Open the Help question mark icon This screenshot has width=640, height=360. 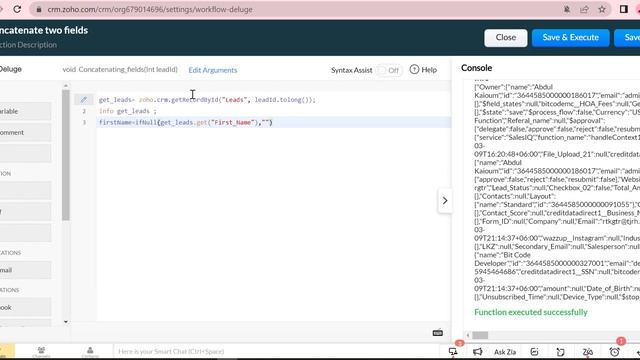click(414, 69)
